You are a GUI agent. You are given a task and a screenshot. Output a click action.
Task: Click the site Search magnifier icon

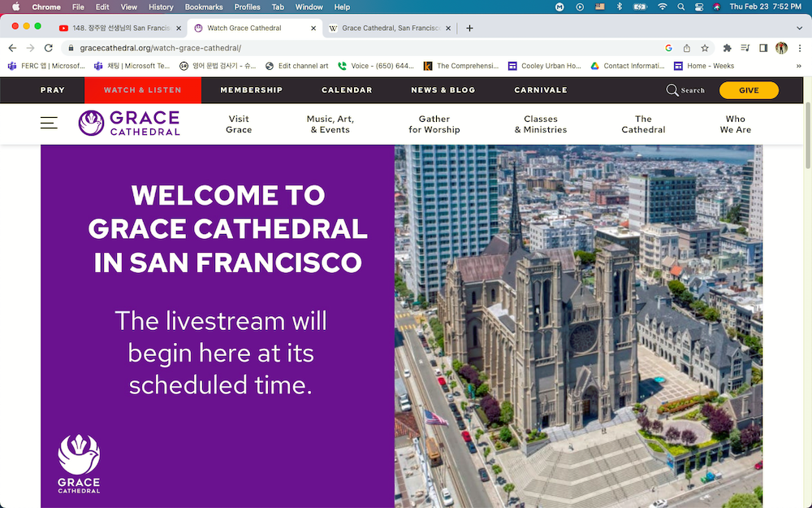pyautogui.click(x=672, y=90)
